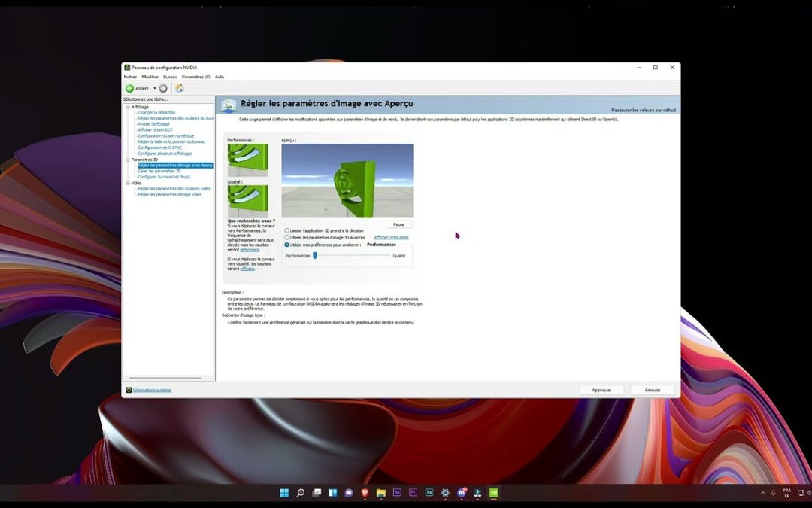Switch to Premiere Pro in taskbar

pos(414,492)
